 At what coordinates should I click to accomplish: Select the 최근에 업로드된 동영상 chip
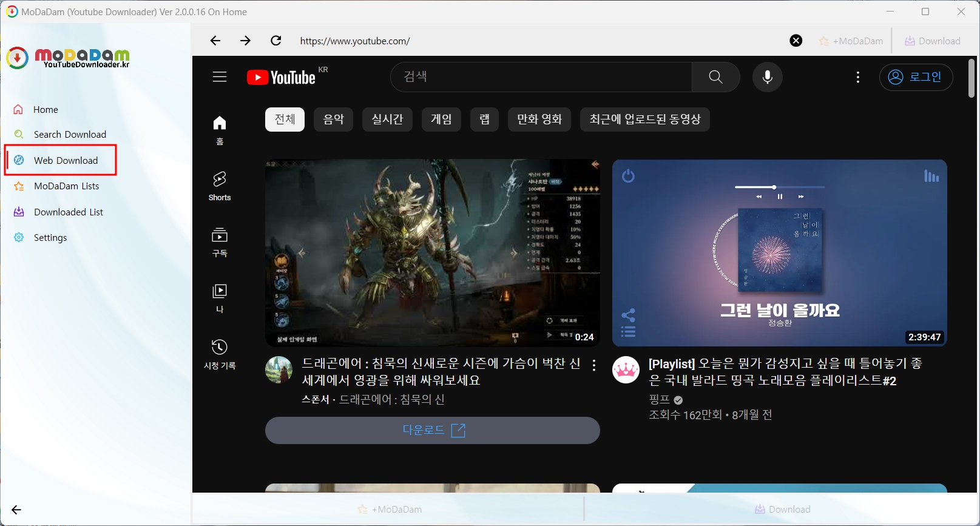click(645, 120)
